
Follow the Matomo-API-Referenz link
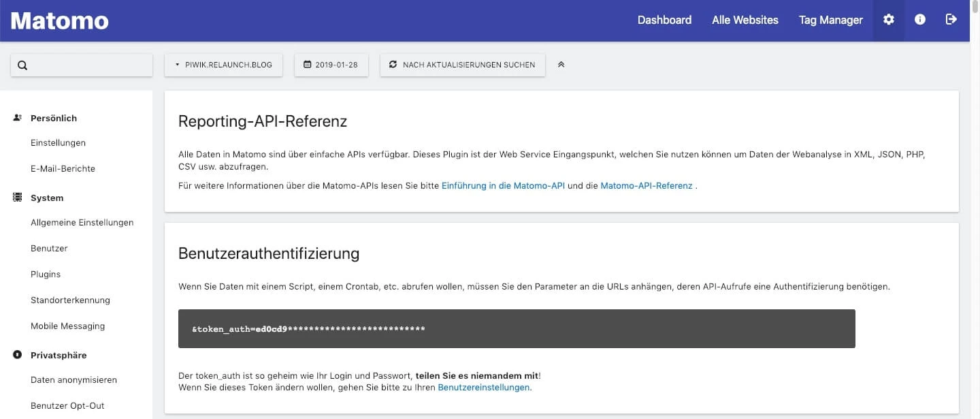[x=646, y=185]
